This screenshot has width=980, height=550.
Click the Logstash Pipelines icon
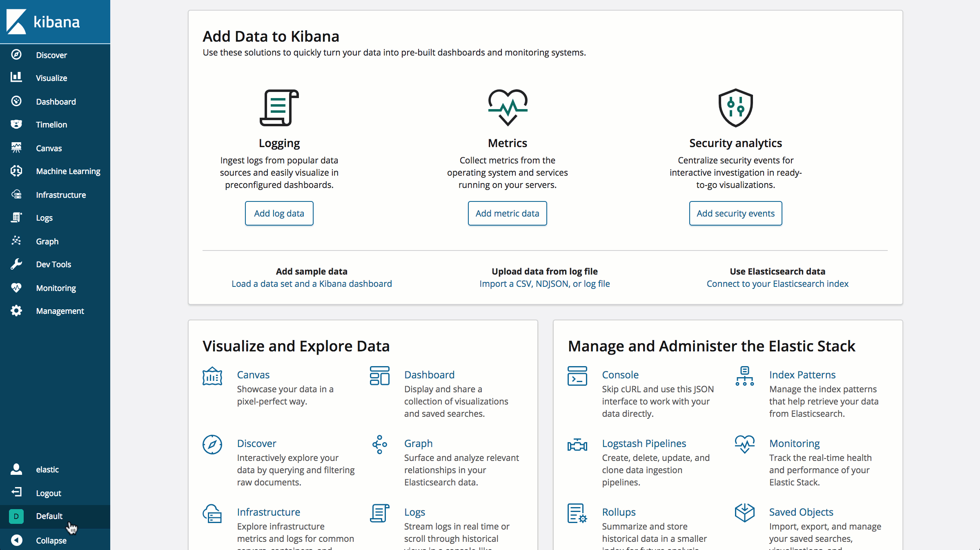tap(577, 445)
